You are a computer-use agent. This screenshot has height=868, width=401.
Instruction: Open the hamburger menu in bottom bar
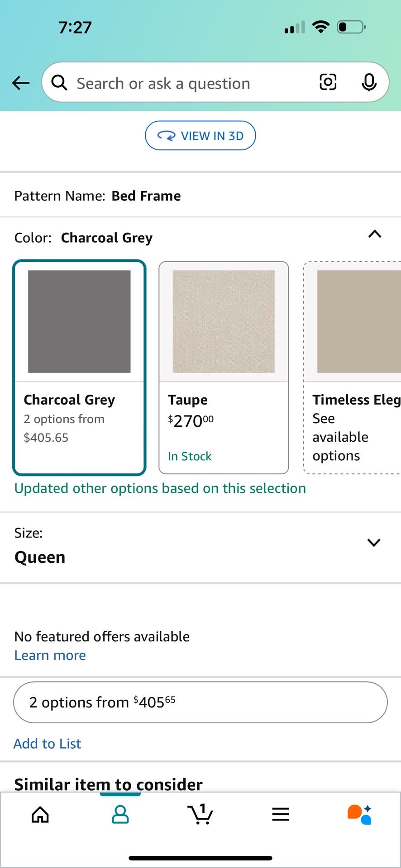coord(281,814)
